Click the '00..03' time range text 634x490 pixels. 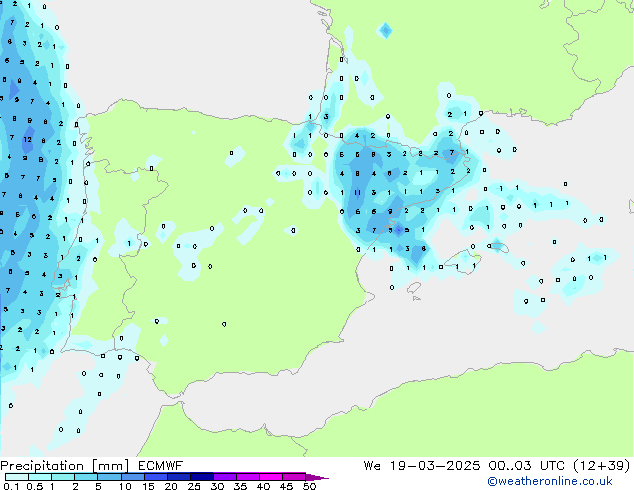[511, 466]
